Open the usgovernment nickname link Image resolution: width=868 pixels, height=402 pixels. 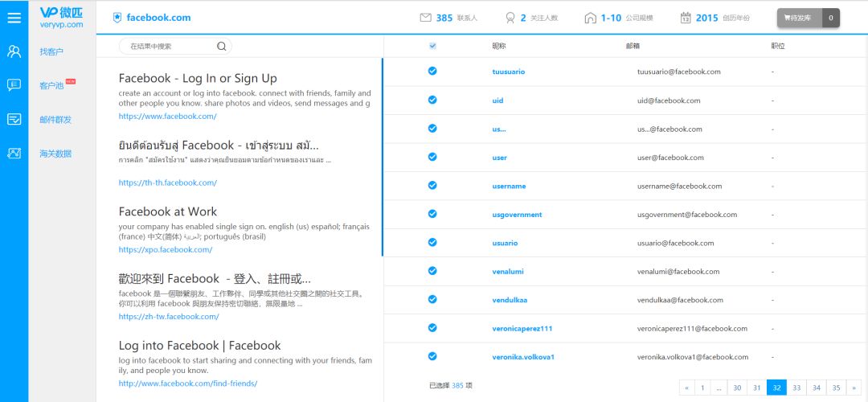[x=517, y=215]
